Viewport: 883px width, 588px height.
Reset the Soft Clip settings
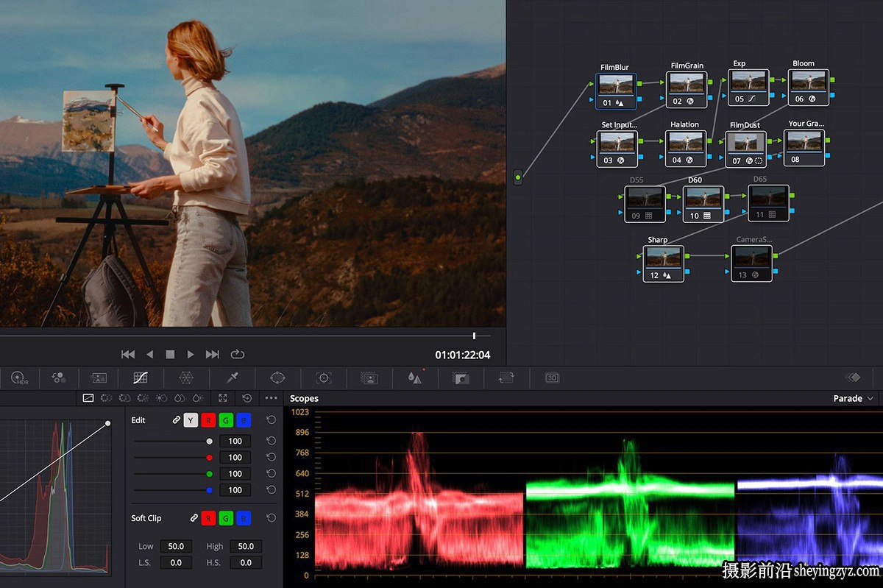point(271,518)
